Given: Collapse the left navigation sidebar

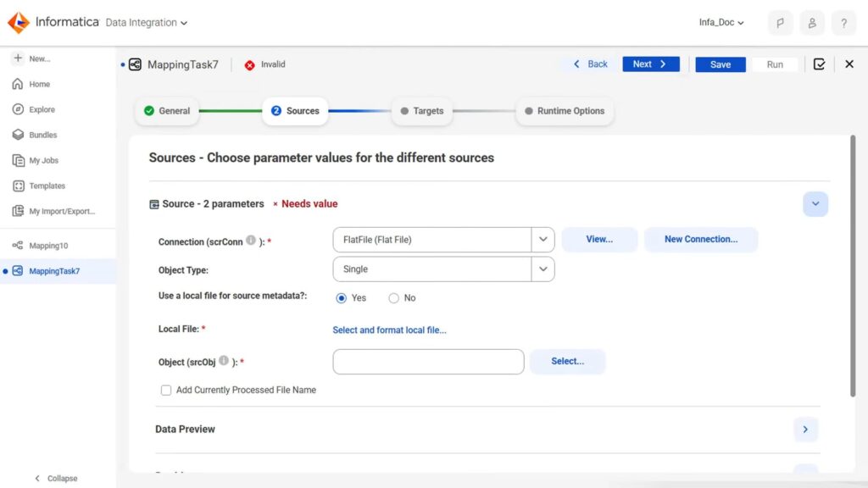Looking at the screenshot, I should click(x=56, y=478).
